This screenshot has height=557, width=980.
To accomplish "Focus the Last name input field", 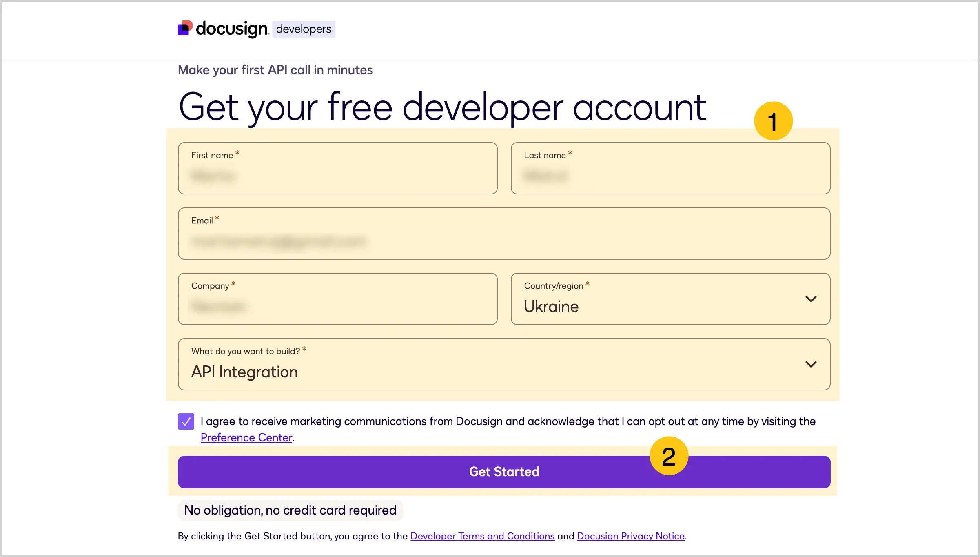I will tap(671, 168).
